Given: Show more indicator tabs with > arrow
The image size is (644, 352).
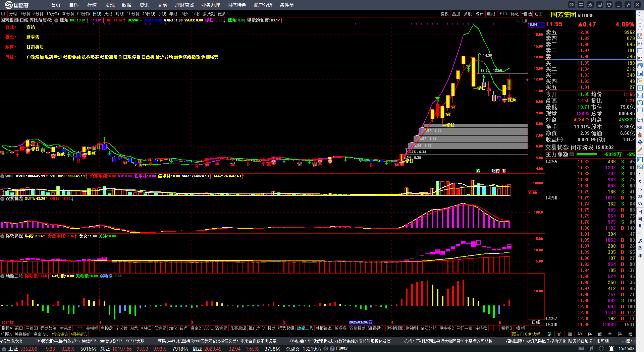Looking at the screenshot, I should click(x=491, y=328).
